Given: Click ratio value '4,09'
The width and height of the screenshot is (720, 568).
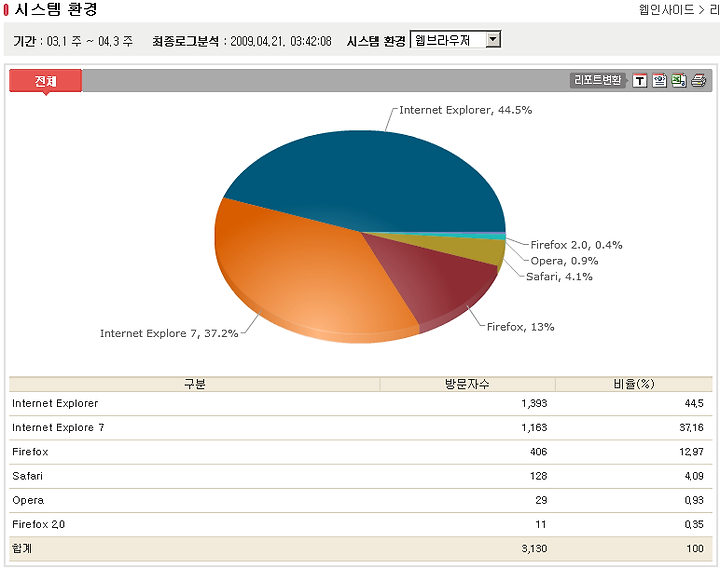Looking at the screenshot, I should (694, 476).
